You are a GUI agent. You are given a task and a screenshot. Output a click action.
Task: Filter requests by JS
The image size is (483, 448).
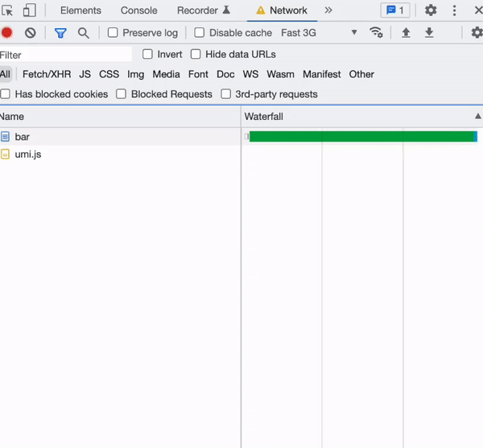(x=85, y=74)
